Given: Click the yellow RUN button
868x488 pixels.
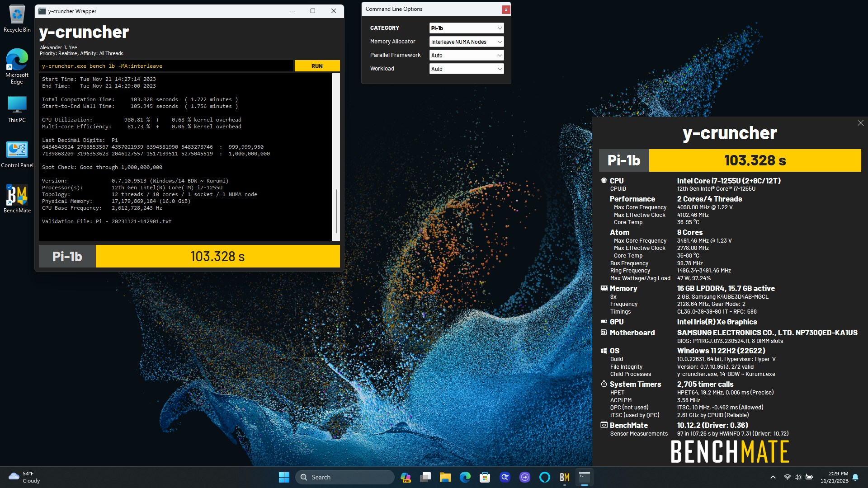Looking at the screenshot, I should click(x=317, y=66).
